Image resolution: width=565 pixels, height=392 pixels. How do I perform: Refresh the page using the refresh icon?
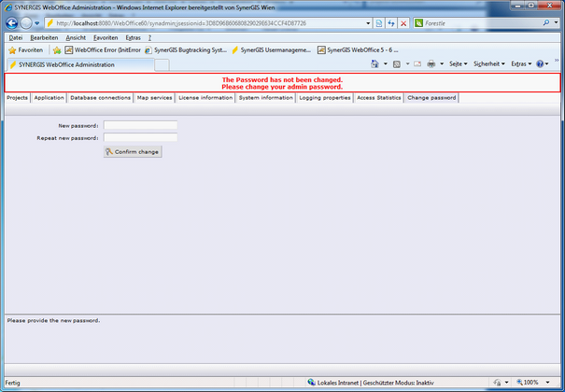(x=391, y=23)
